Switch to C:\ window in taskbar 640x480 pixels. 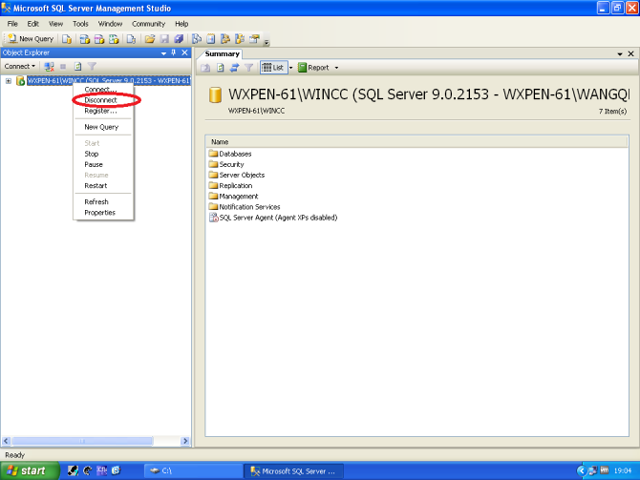(188, 470)
